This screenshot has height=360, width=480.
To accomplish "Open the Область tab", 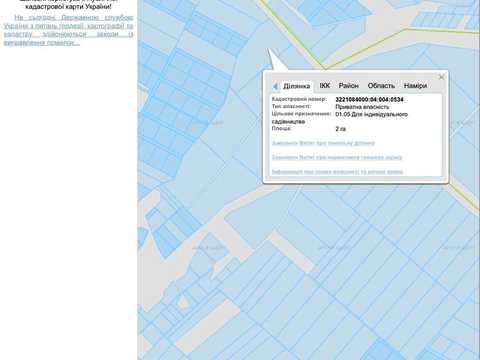I will [381, 86].
